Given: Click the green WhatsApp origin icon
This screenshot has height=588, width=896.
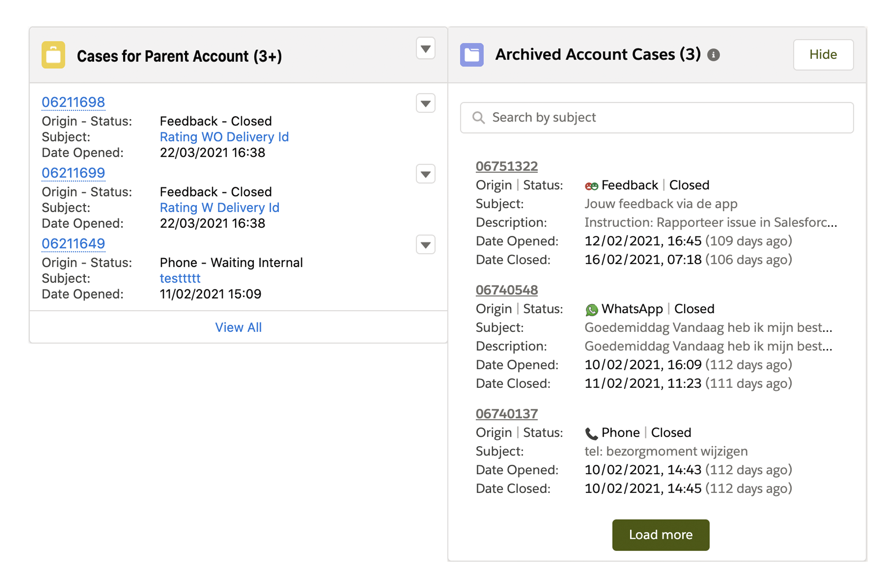Looking at the screenshot, I should [591, 310].
